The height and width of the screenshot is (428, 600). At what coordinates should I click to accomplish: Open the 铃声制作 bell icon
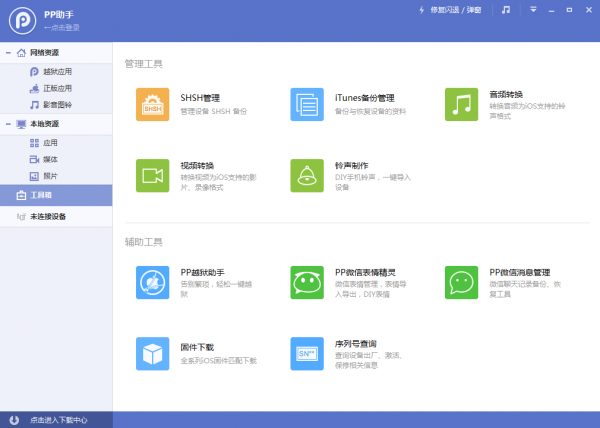pos(307,176)
